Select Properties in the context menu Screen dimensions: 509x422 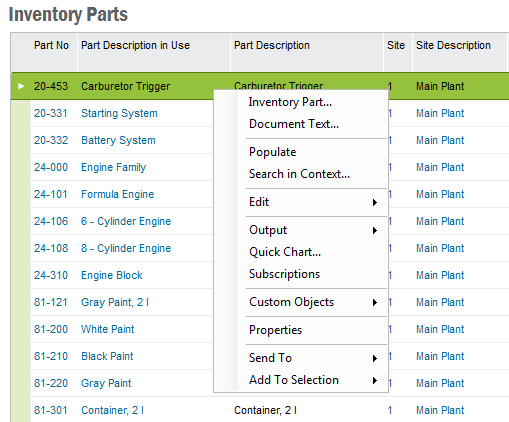tap(275, 330)
